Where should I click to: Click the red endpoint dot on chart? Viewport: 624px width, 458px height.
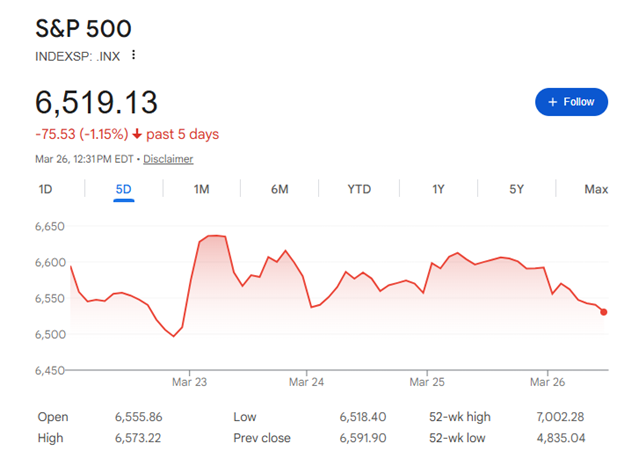pyautogui.click(x=604, y=312)
